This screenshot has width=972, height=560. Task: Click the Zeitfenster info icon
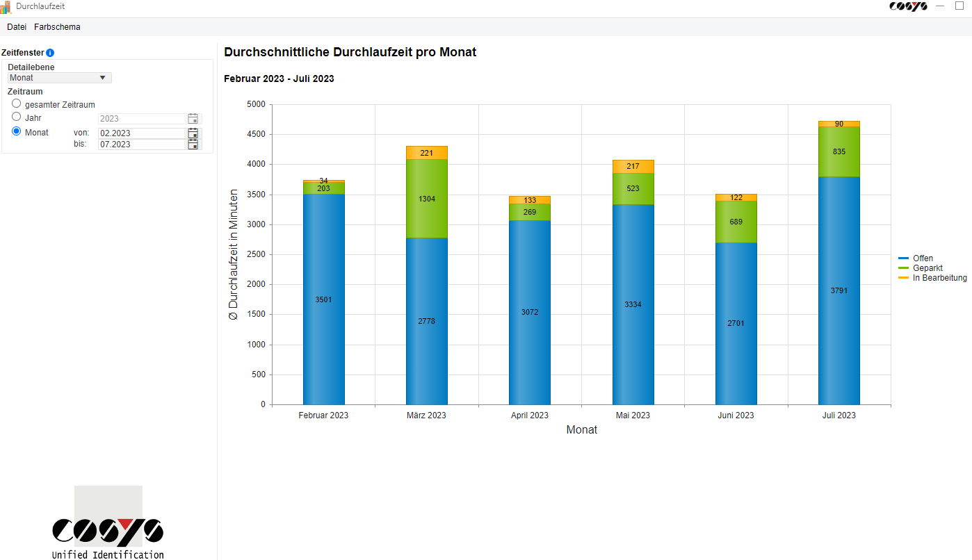[50, 53]
